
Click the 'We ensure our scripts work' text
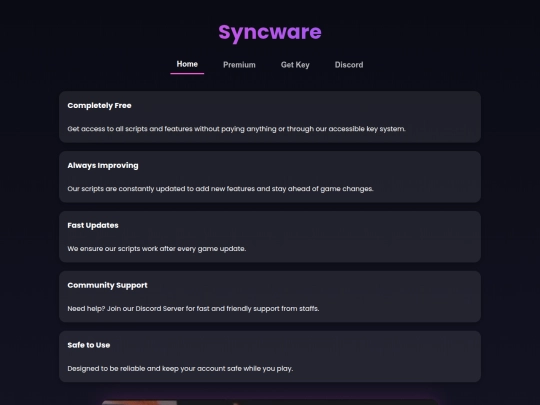(157, 249)
